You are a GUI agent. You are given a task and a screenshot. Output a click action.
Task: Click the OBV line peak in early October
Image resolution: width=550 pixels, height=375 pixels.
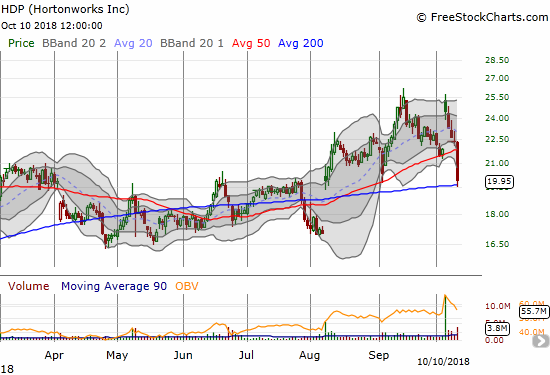coord(445,296)
